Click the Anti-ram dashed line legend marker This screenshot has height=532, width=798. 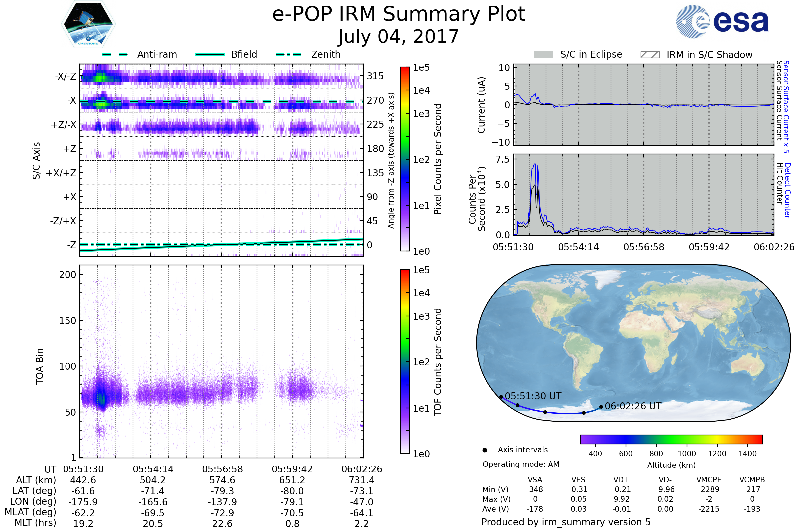[115, 54]
